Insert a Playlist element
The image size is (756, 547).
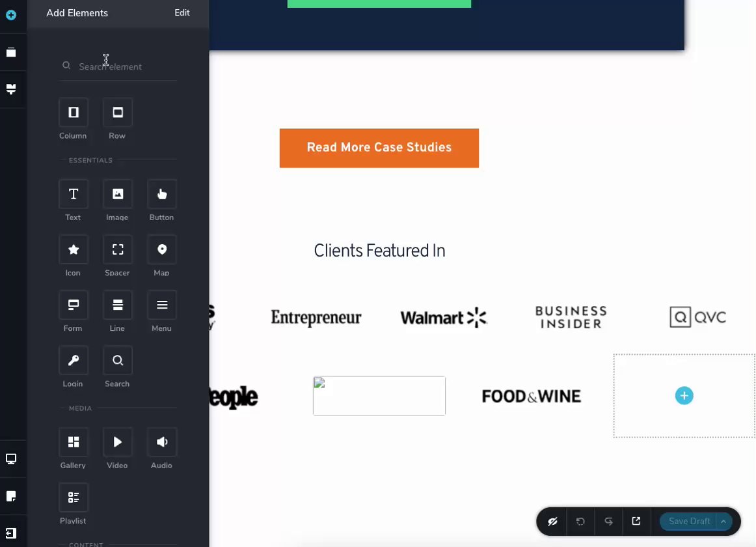pyautogui.click(x=74, y=498)
